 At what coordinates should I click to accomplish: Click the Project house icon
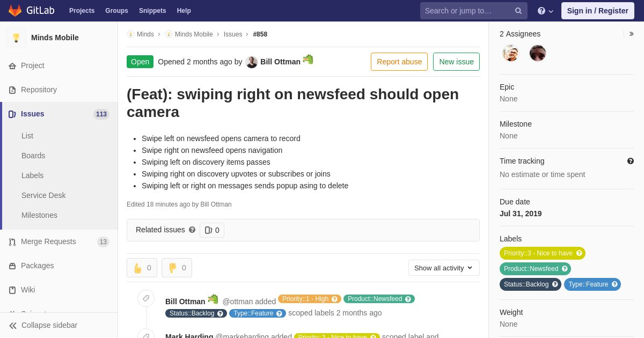(12, 66)
